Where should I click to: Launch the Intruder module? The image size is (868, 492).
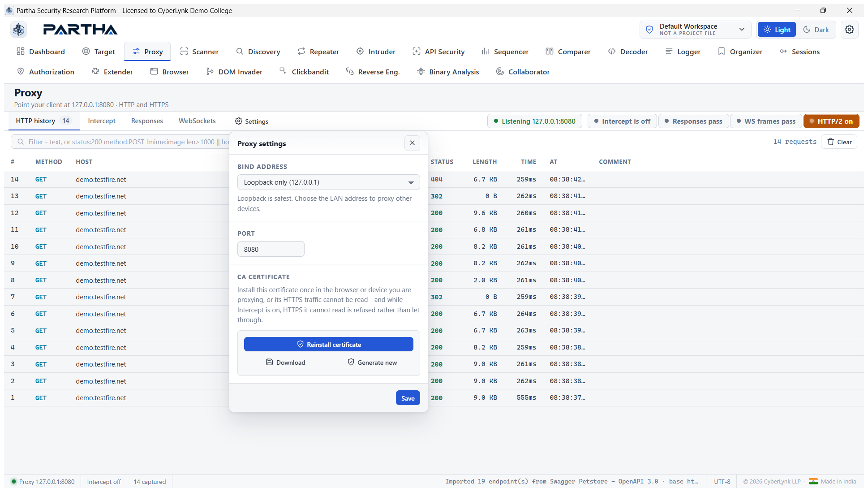tap(376, 52)
